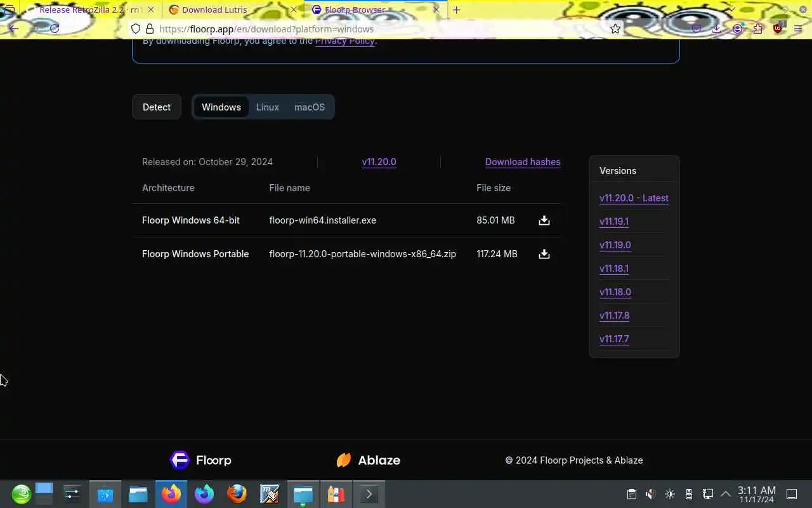Open the blue Floorp-style browser taskbar icon
Screen dimensions: 812x508
(x=204, y=494)
